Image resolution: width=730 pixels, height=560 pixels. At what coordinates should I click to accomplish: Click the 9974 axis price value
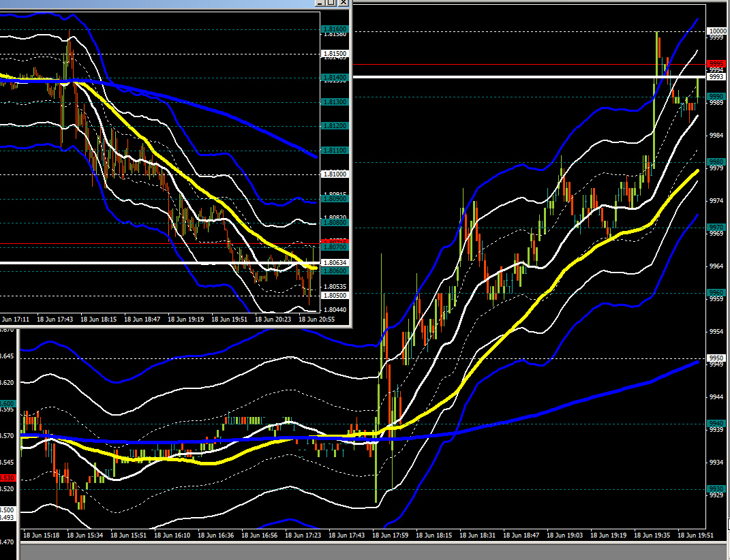point(716,200)
